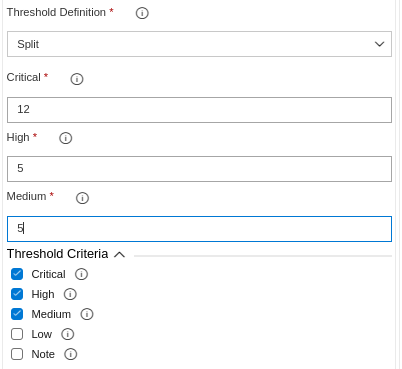
Task: Click info icon next to Medium field label
Action: (82, 198)
